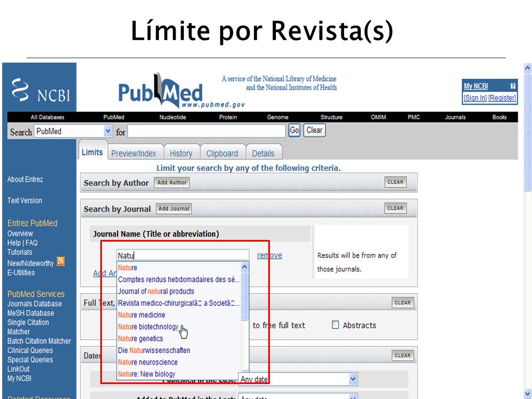Choose Nature medicine suggestion
Image resolution: width=532 pixels, height=399 pixels.
141,315
